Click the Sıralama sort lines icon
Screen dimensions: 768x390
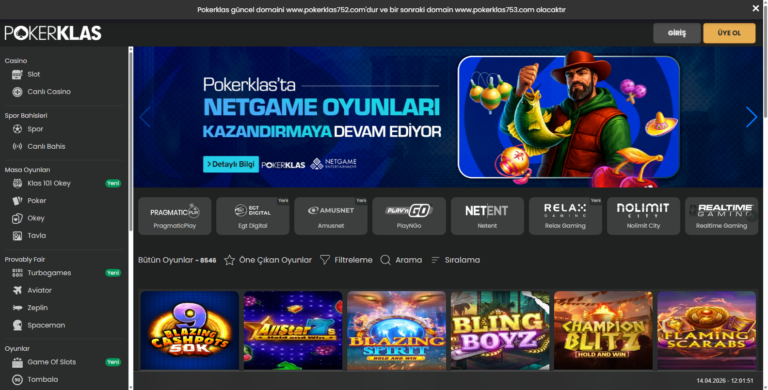coord(435,260)
